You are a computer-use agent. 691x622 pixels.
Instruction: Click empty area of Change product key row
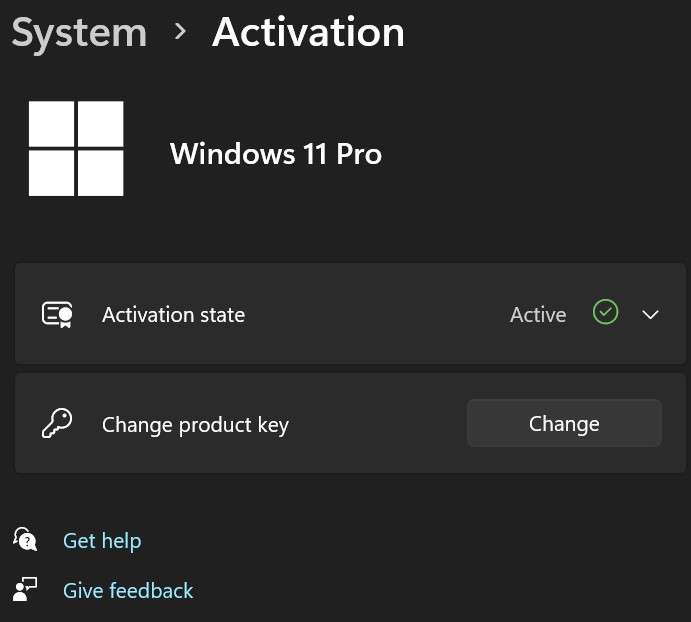pos(380,425)
